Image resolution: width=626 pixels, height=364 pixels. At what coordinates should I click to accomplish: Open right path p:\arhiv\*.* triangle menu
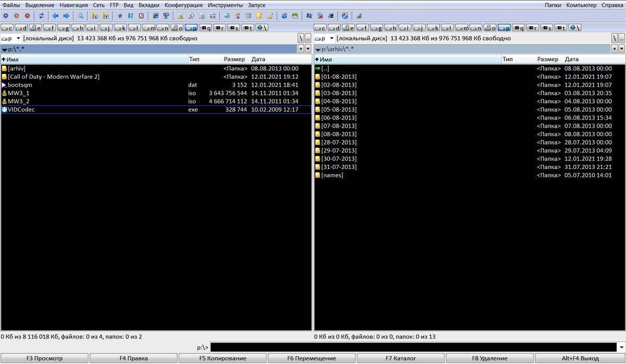pyautogui.click(x=318, y=49)
